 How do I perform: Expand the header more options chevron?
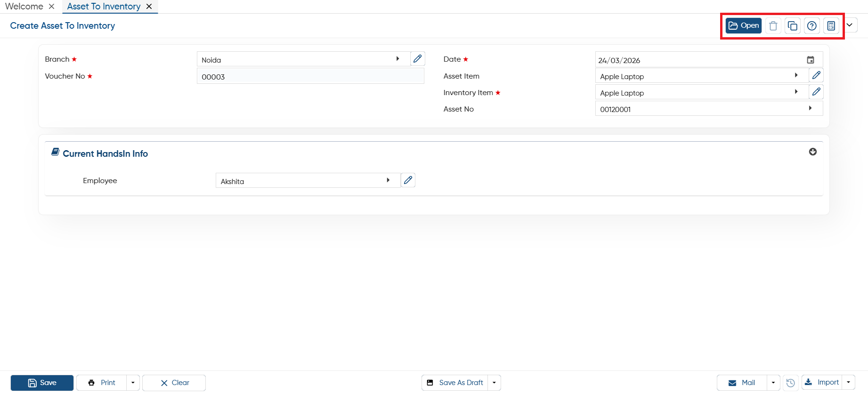point(850,25)
